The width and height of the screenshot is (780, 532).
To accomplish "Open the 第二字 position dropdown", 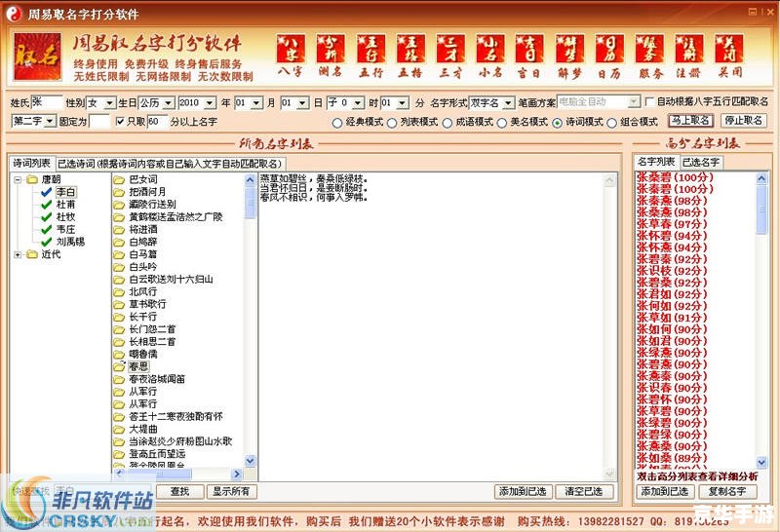I will (50, 121).
